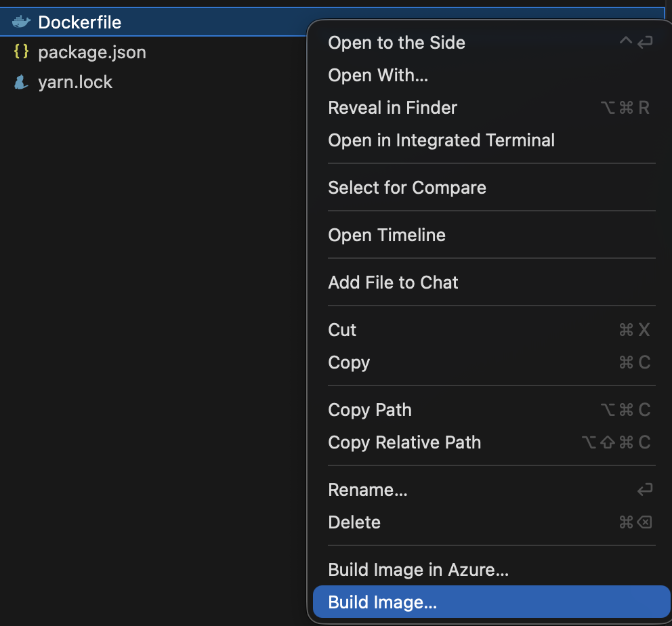This screenshot has width=672, height=626.
Task: Open the yarn.lock file
Action: (75, 83)
